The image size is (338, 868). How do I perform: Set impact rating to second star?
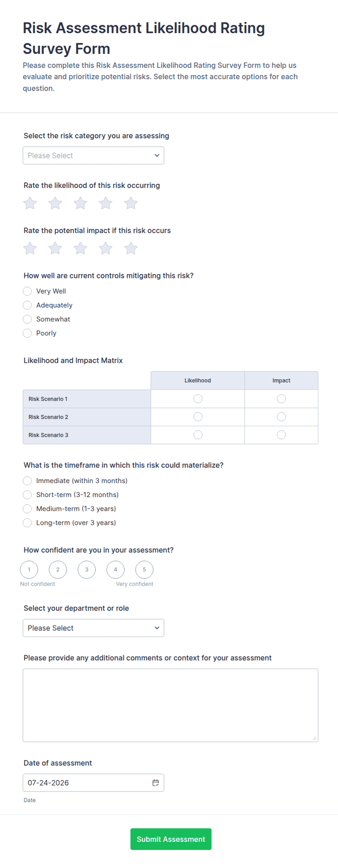[55, 248]
